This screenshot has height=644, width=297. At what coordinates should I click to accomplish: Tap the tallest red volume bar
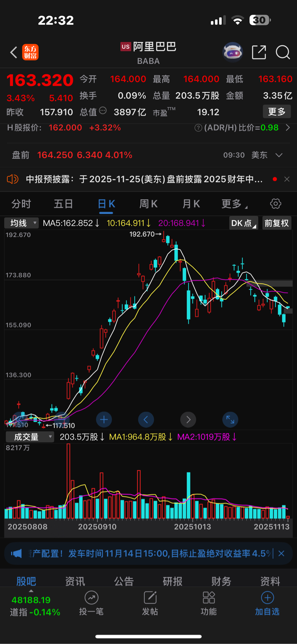(x=68, y=481)
